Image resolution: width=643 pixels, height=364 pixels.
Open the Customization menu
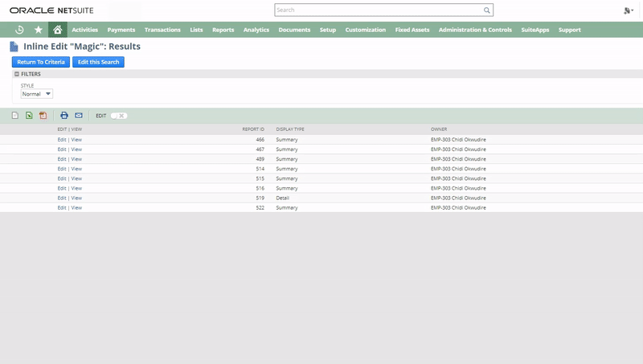[366, 30]
